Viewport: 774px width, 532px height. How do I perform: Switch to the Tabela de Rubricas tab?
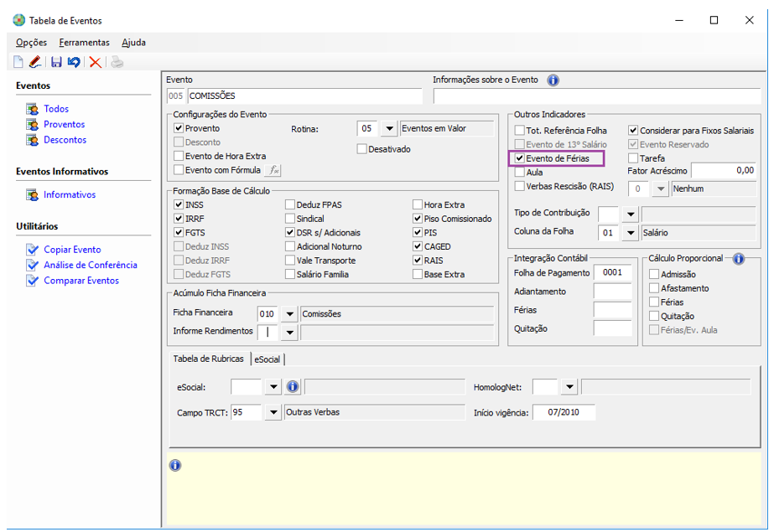(x=208, y=359)
